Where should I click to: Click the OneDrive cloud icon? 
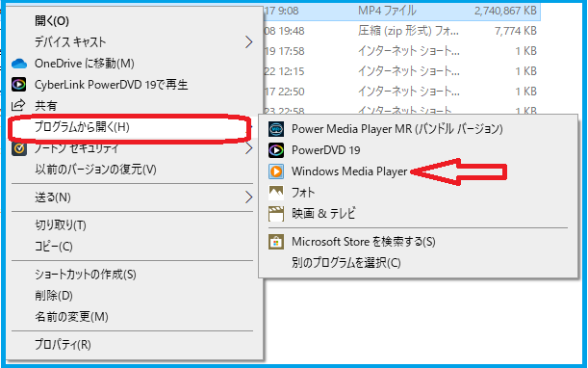(x=19, y=64)
